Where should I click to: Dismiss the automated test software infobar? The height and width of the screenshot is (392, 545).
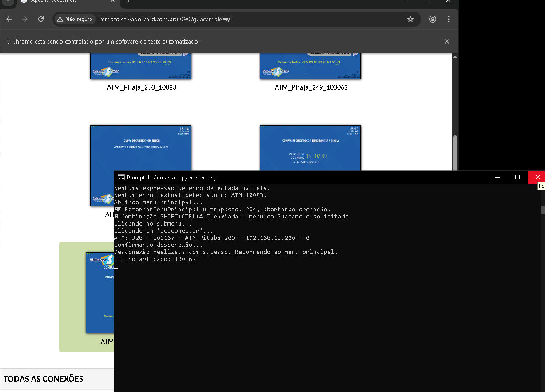[x=446, y=41]
